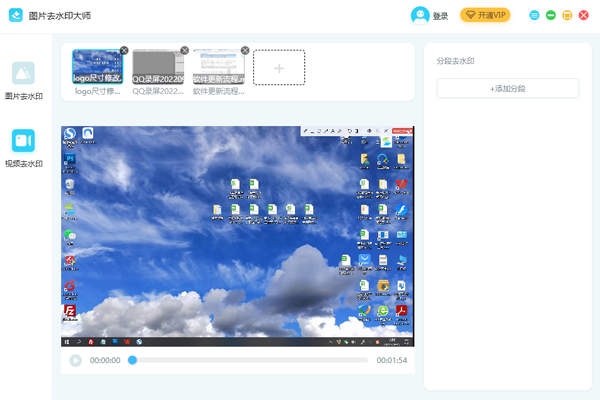Select the QQ录屏2022 video thumbnail
The image size is (600, 400).
(x=158, y=67)
